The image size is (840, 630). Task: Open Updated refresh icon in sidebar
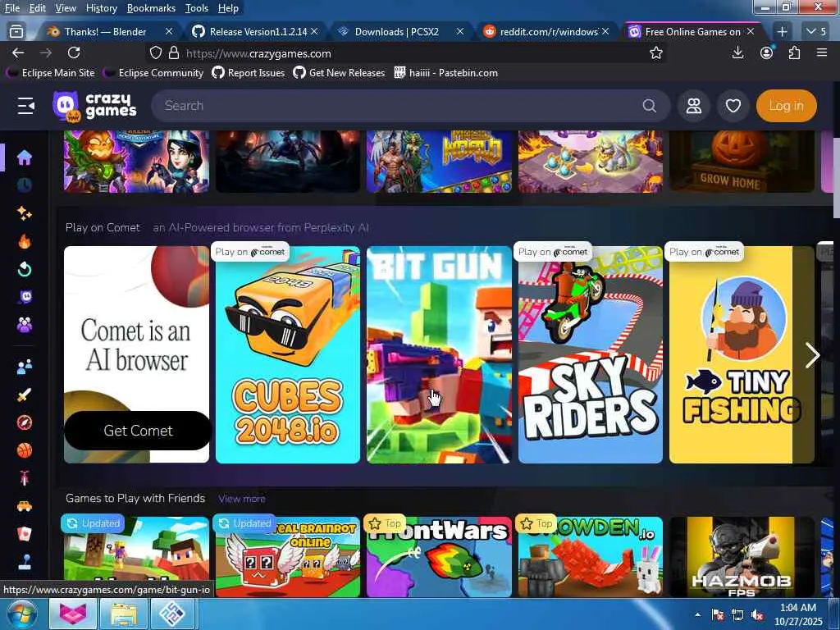coord(24,269)
